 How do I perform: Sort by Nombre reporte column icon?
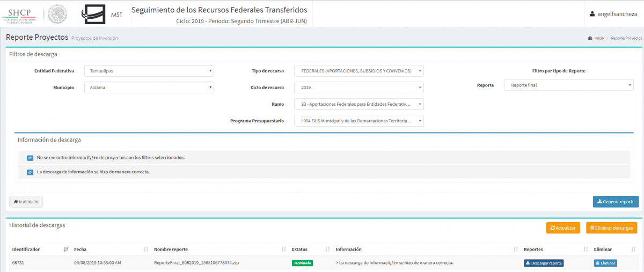(x=284, y=249)
